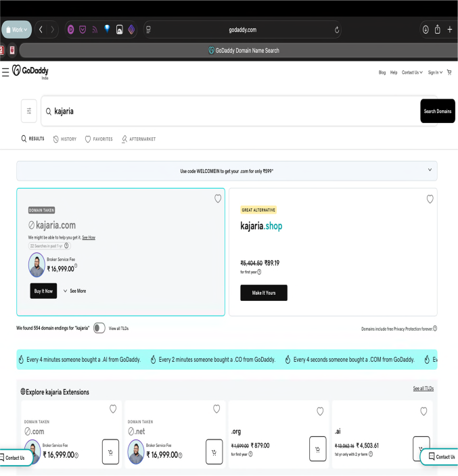Screen dimensions: 458x476
Task: Open the GoDaddy hamburger menu
Action: pos(5,72)
